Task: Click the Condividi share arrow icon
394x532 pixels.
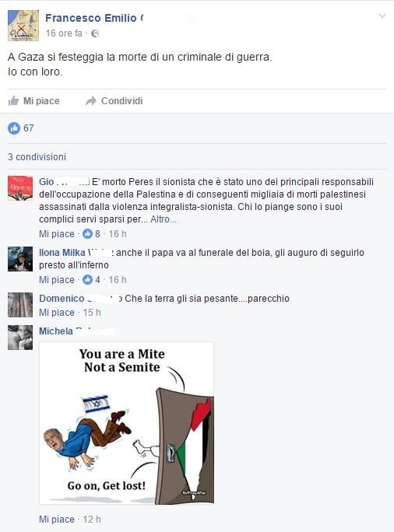Action: [x=90, y=101]
